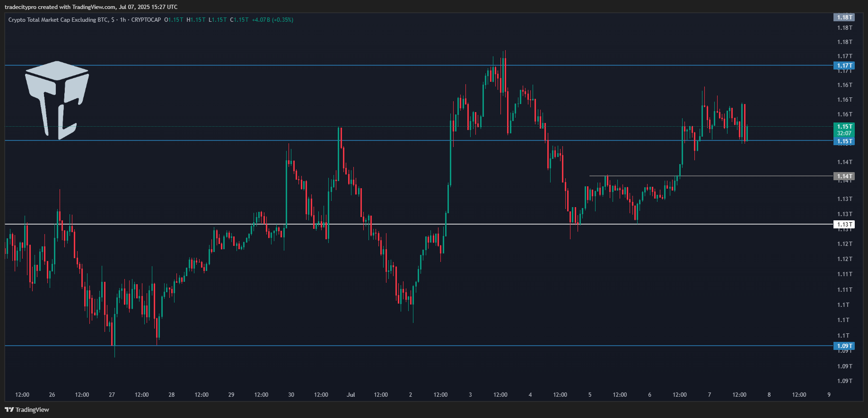The width and height of the screenshot is (868, 418).
Task: Click the '29' date label on the time axis
Action: tap(231, 395)
